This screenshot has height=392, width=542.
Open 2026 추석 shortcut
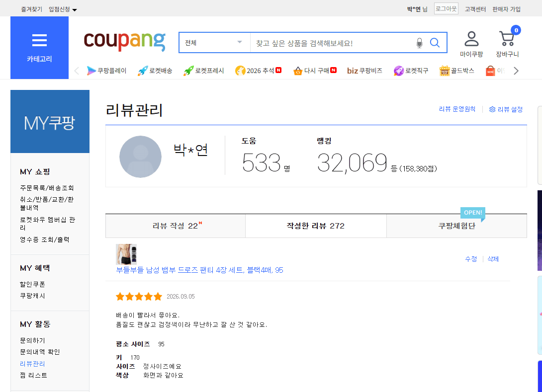(x=258, y=71)
